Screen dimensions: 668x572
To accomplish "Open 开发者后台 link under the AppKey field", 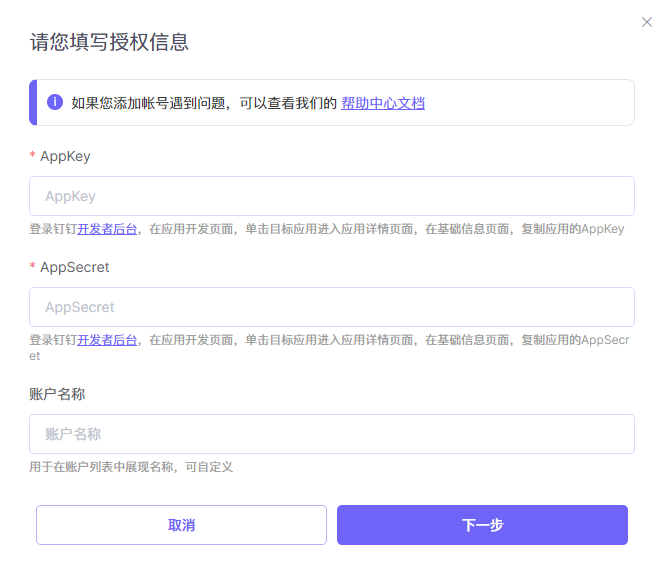I will pos(107,229).
